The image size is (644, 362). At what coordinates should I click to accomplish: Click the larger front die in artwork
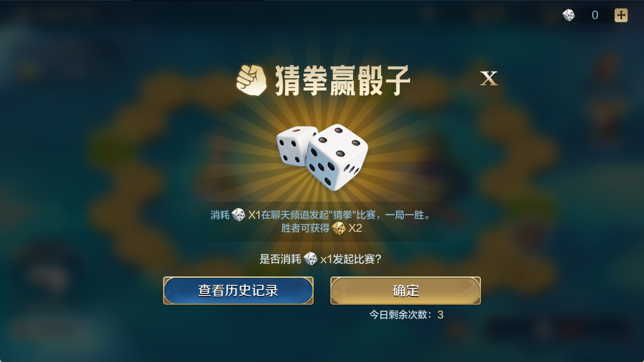coord(337,158)
